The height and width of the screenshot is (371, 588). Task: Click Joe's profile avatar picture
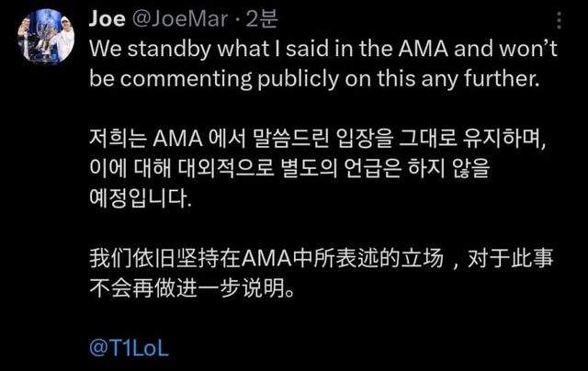click(46, 36)
